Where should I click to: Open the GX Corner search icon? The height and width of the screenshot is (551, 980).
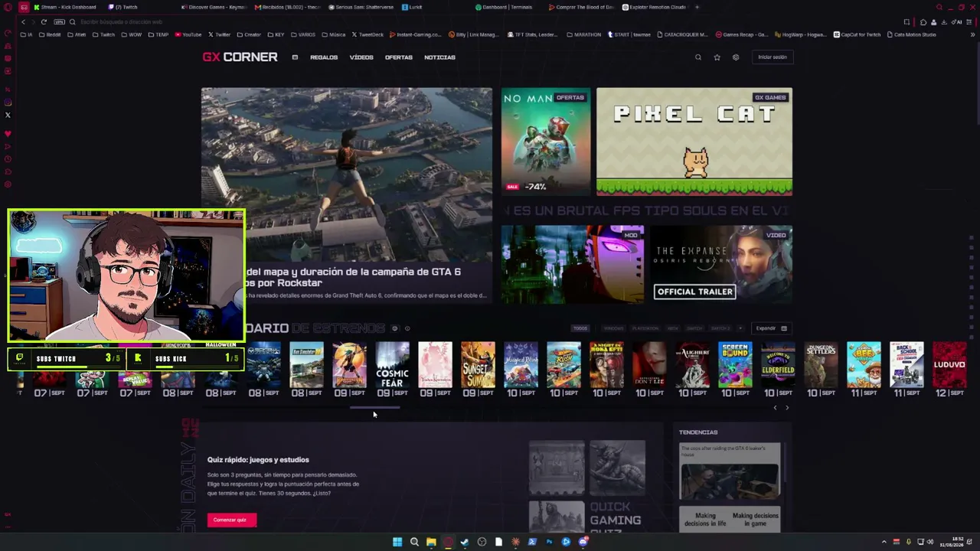pos(697,57)
